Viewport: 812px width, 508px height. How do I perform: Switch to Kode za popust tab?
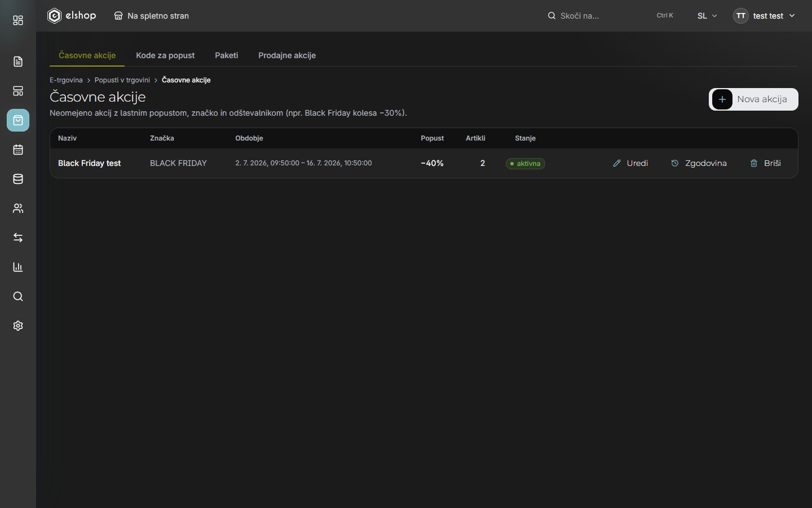pyautogui.click(x=165, y=55)
